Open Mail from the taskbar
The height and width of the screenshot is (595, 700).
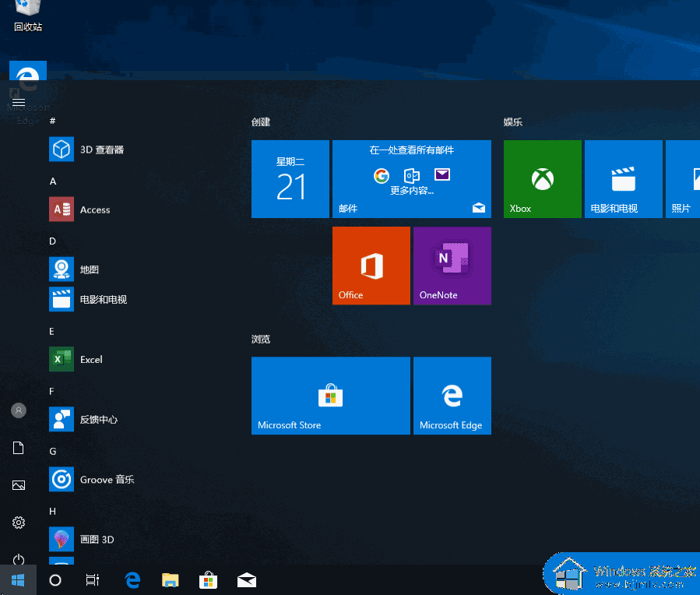coord(246,580)
